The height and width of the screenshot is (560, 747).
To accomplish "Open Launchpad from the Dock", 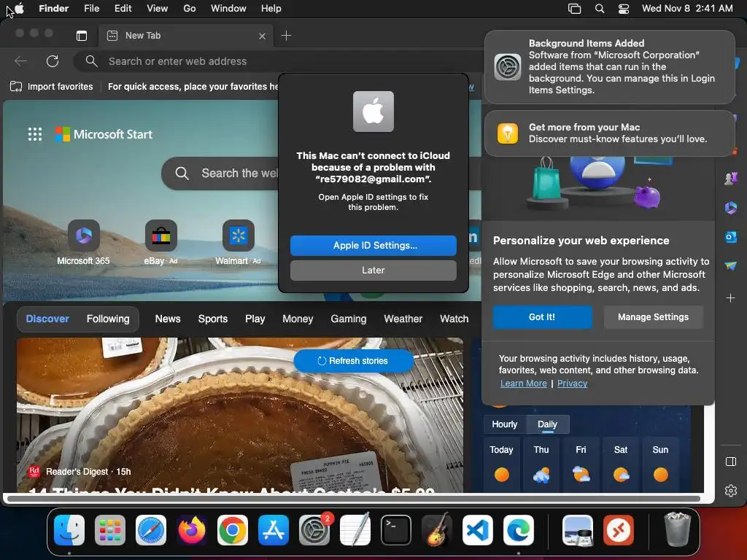I will coord(110,530).
